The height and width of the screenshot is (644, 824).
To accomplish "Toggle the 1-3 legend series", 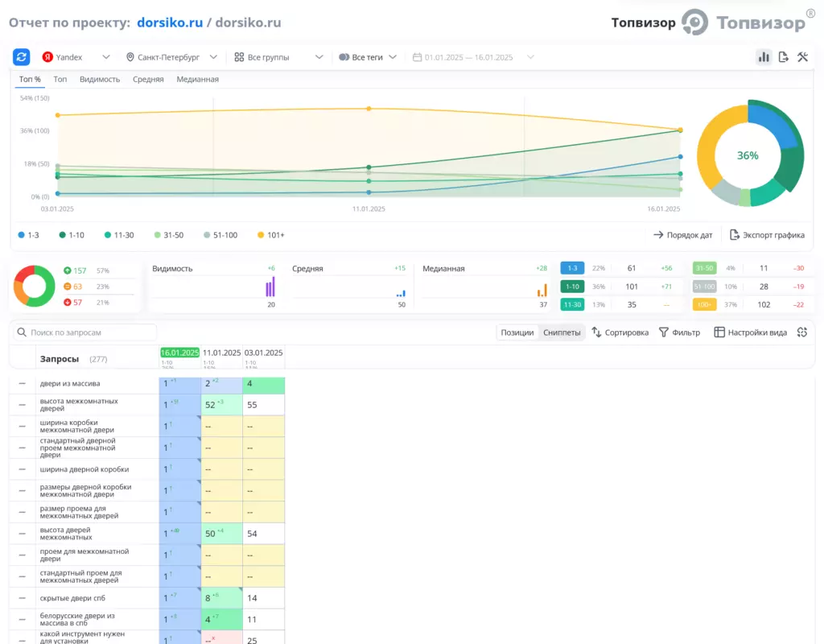I will pyautogui.click(x=28, y=235).
